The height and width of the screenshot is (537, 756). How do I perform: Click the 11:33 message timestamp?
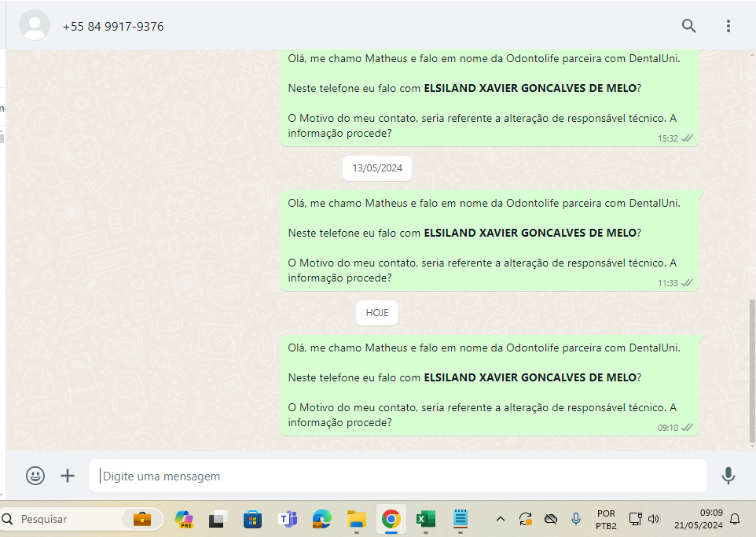click(x=668, y=283)
